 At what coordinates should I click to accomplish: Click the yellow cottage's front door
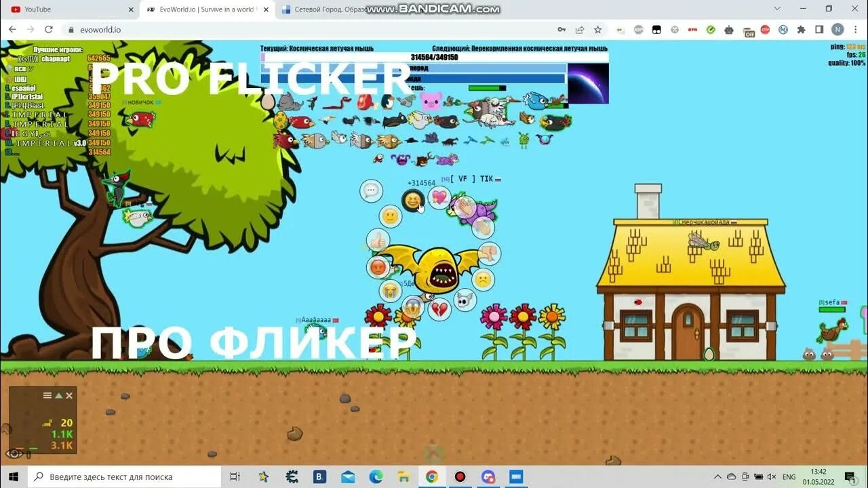click(x=688, y=332)
